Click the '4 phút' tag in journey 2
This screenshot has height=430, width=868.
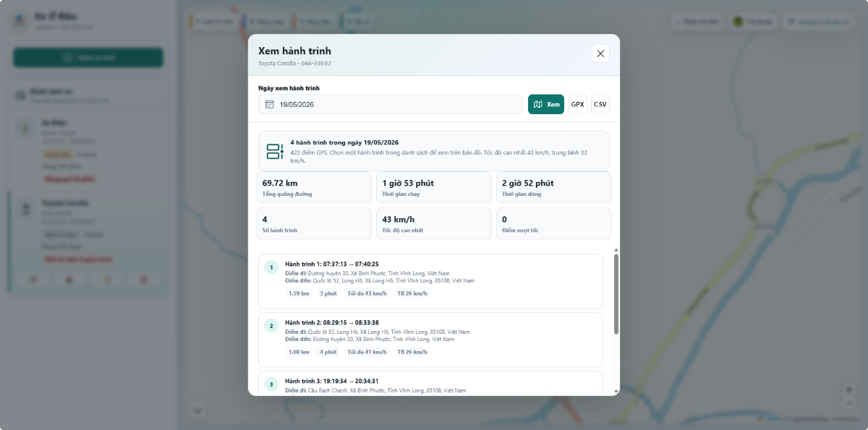(x=328, y=352)
